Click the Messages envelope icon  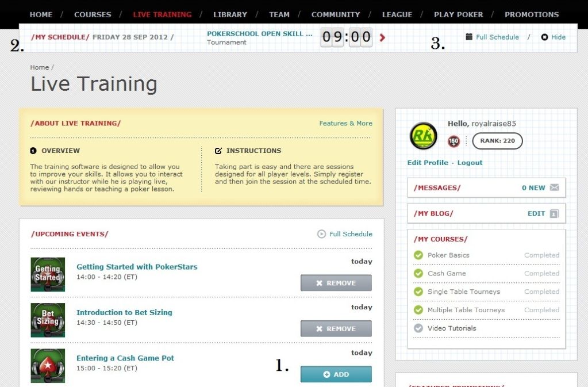(x=554, y=187)
